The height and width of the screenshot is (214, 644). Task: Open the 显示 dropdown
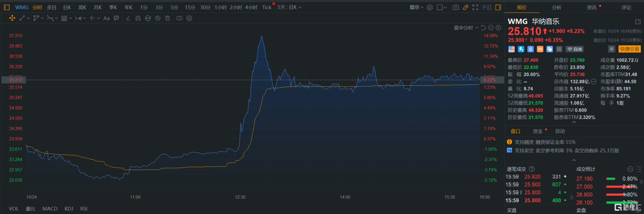pyautogui.click(x=417, y=7)
